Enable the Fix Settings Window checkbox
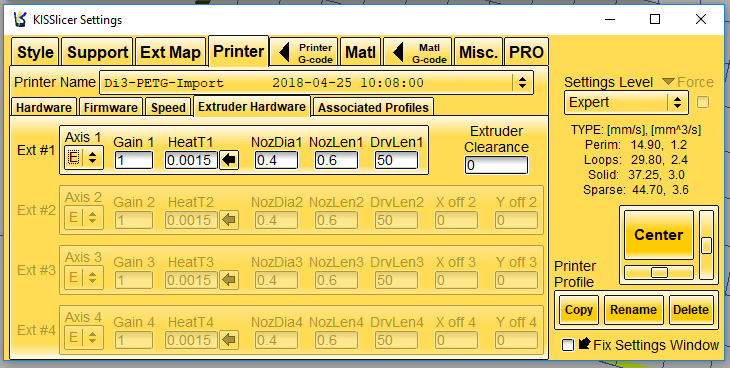This screenshot has height=368, width=730. [568, 345]
